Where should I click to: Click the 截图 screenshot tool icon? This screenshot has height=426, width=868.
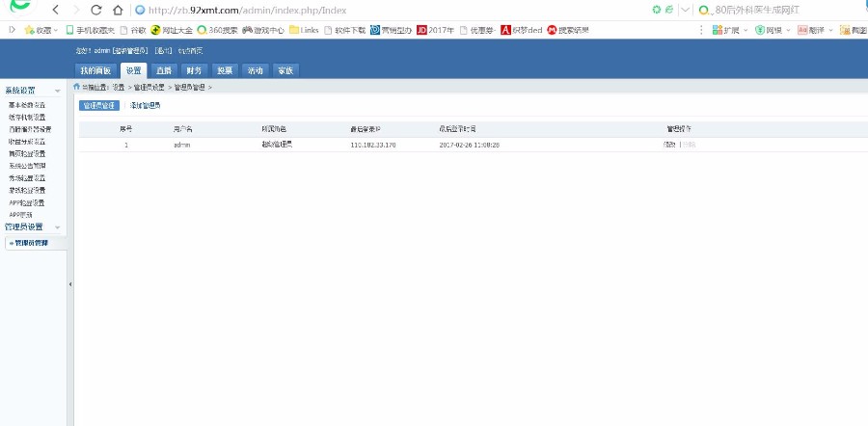[x=844, y=31]
